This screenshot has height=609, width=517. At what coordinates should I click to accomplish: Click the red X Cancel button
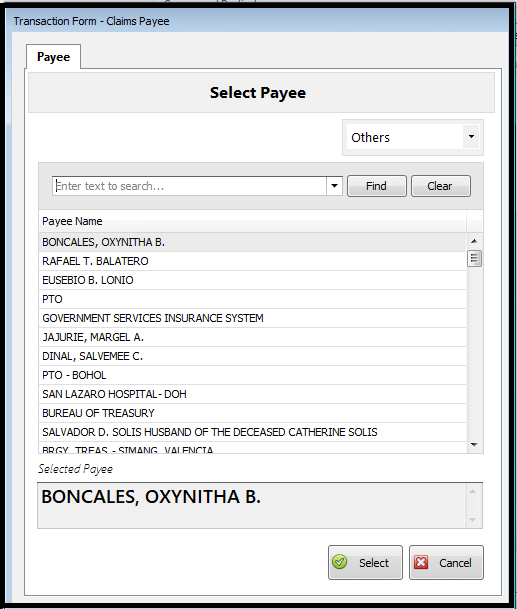coord(446,562)
